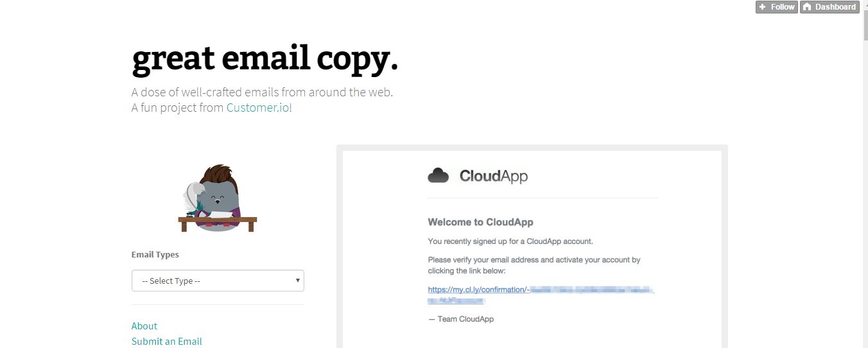
Task: Click the mascot writing at the desk
Action: coord(217,197)
